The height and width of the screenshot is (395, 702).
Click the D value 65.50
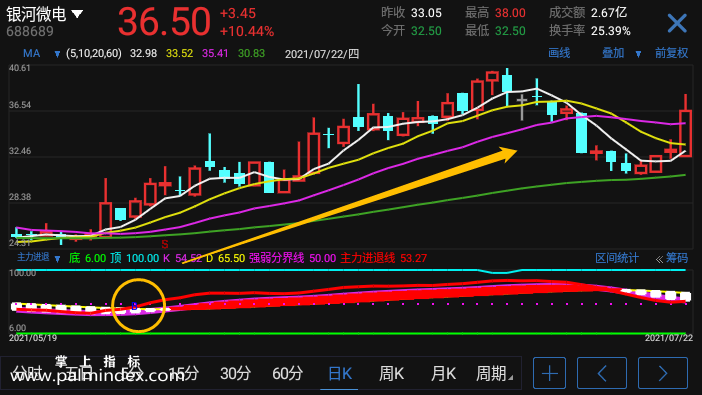coord(231,258)
